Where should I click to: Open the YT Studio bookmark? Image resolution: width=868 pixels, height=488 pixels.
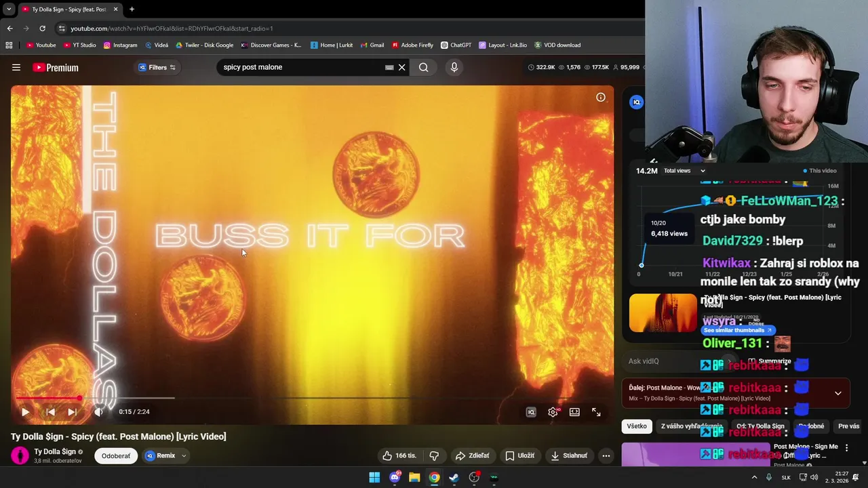(79, 45)
